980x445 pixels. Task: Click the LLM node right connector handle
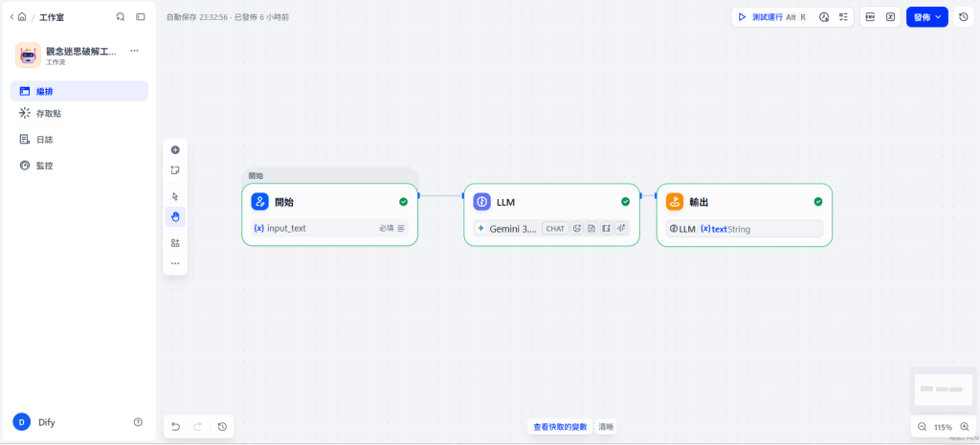click(x=640, y=195)
